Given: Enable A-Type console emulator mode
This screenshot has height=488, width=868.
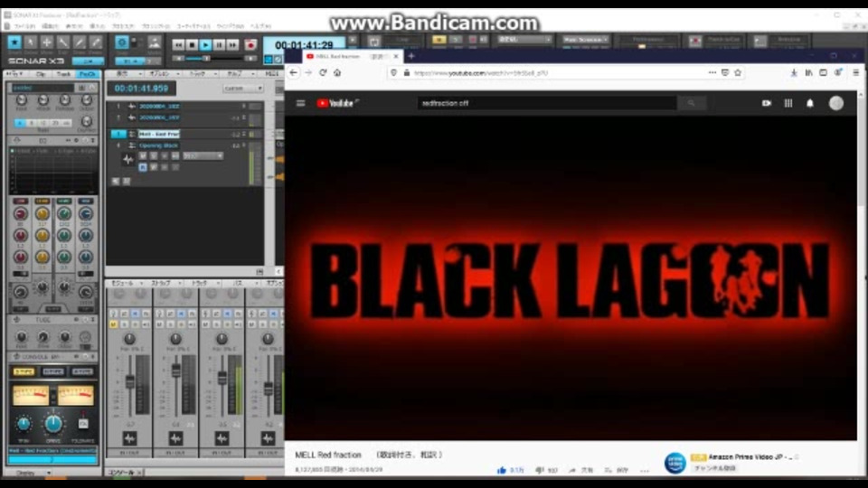Looking at the screenshot, I should click(x=82, y=371).
